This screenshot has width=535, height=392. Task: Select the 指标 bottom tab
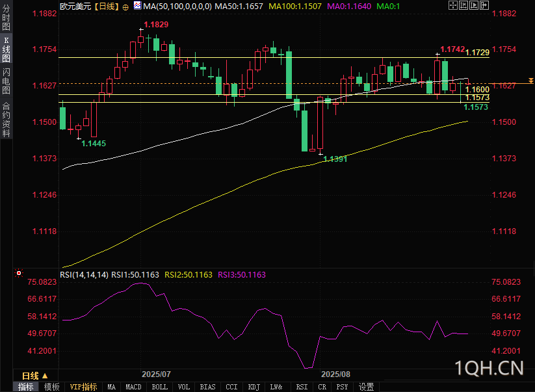pyautogui.click(x=26, y=387)
